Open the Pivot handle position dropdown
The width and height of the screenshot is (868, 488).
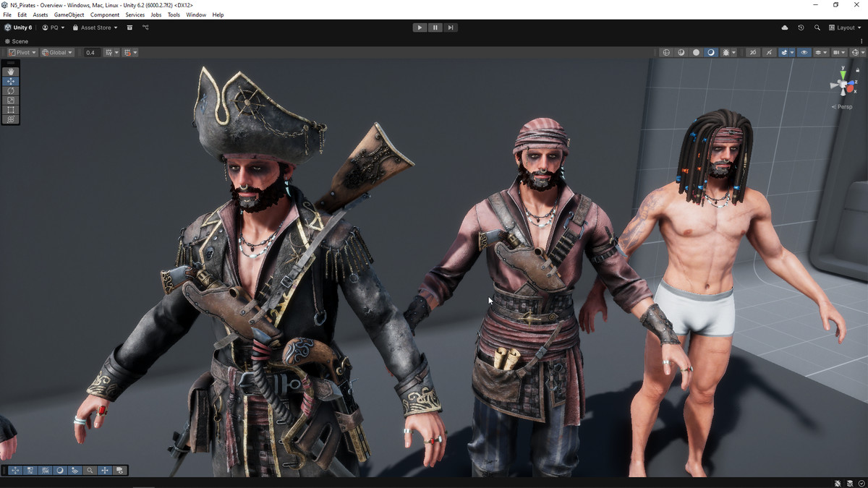22,53
